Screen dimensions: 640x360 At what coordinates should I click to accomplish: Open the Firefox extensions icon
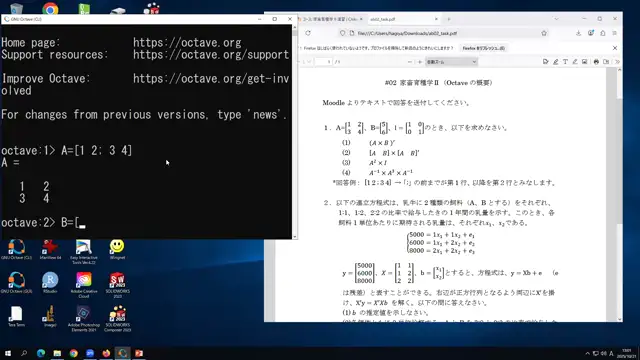click(x=602, y=33)
